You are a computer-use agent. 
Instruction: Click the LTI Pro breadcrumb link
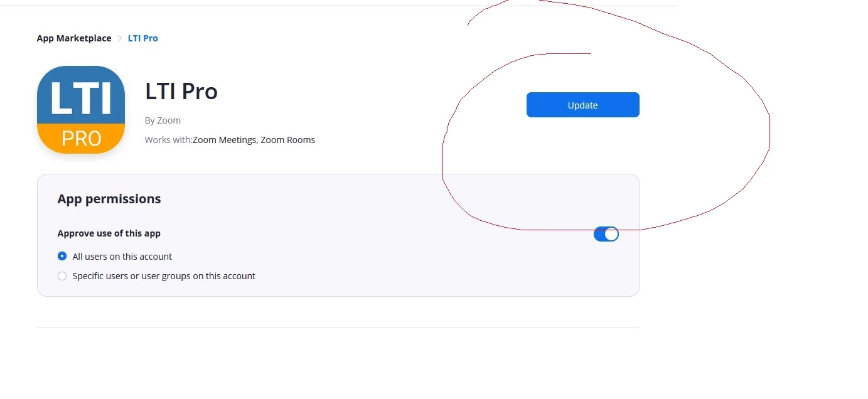point(143,38)
